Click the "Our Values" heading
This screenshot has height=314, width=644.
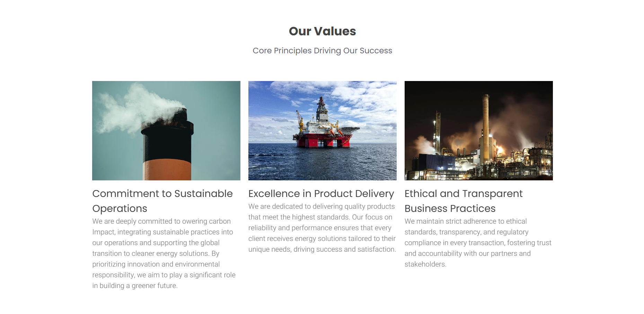[322, 31]
